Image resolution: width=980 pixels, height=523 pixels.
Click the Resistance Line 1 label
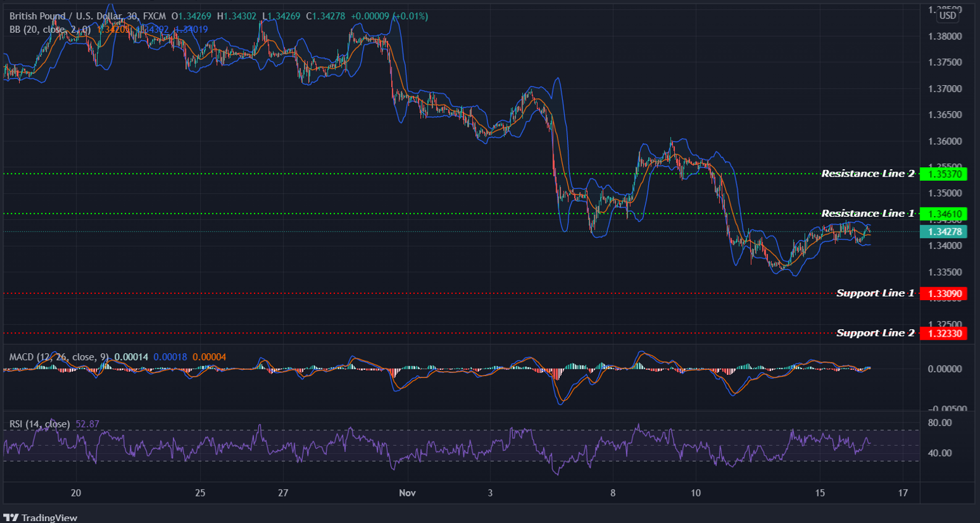[x=868, y=213]
